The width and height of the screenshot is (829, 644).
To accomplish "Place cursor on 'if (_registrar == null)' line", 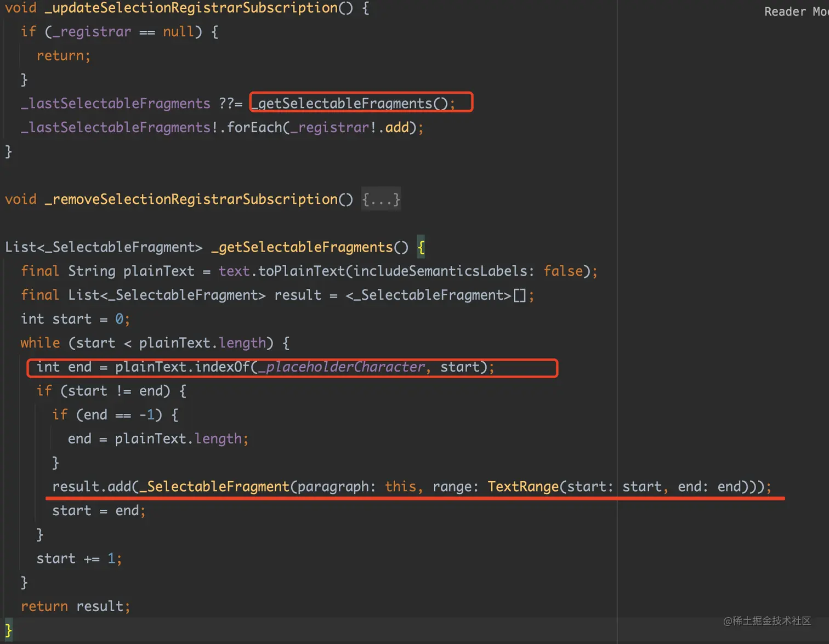I will (x=120, y=32).
